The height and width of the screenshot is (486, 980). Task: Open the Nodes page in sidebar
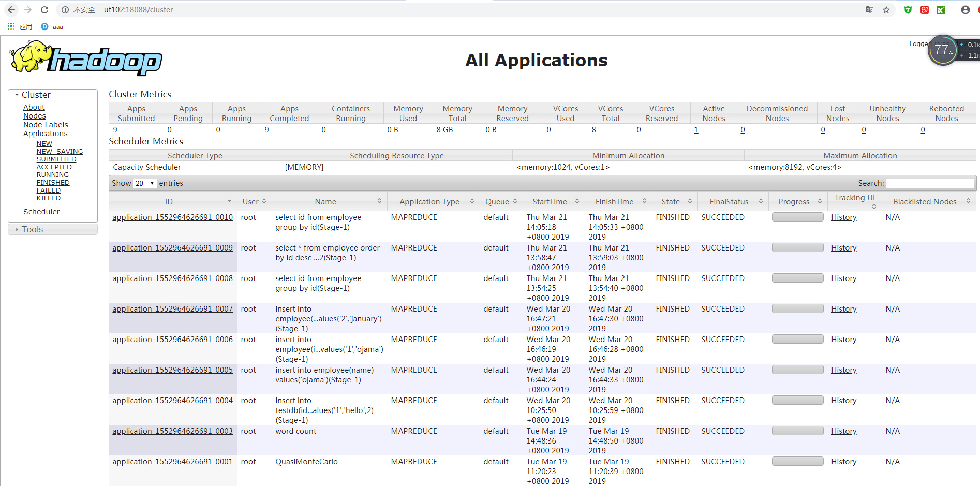35,116
